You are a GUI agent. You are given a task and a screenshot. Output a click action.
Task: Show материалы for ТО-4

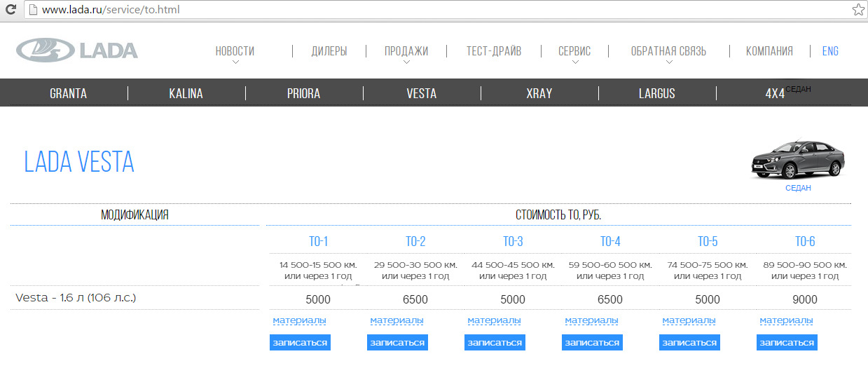(591, 320)
